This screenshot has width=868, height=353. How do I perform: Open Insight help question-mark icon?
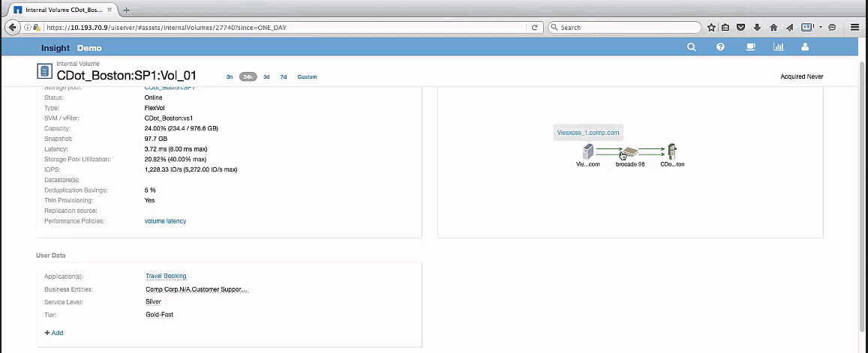pyautogui.click(x=720, y=47)
